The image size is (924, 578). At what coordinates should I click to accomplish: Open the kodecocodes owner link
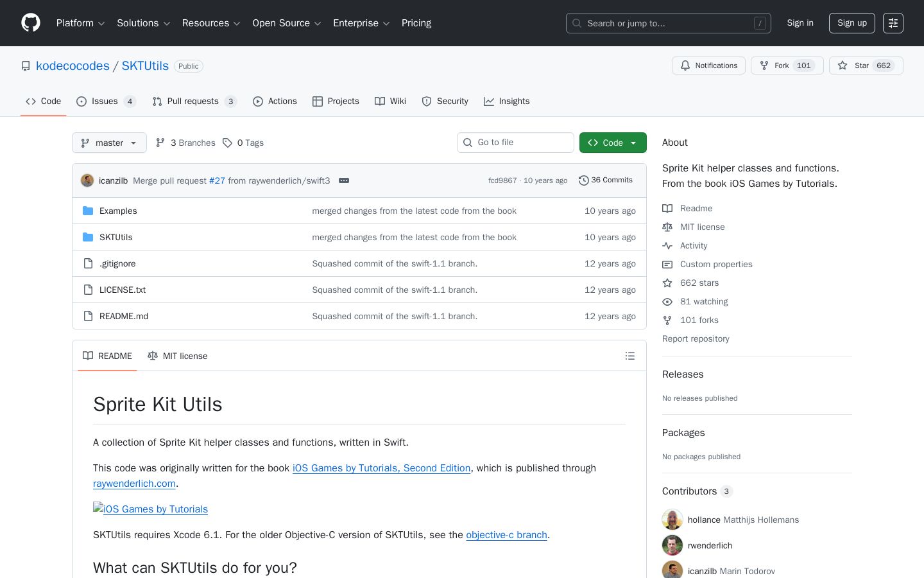(x=73, y=66)
